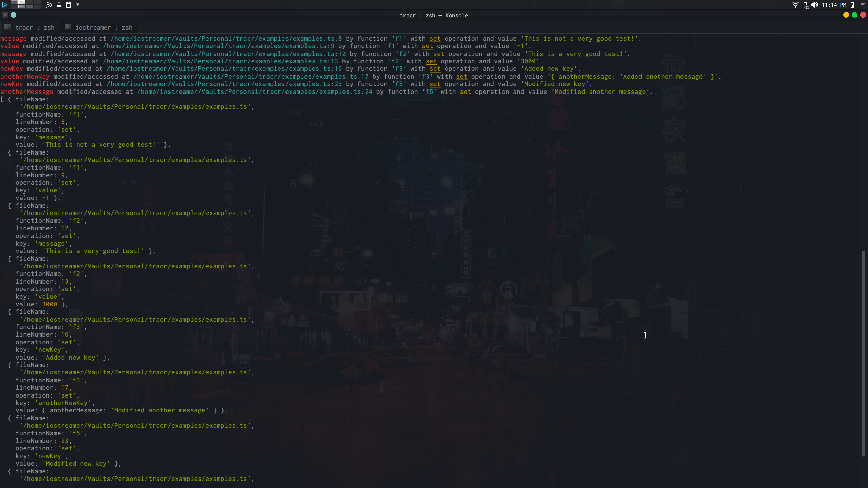Image resolution: width=868 pixels, height=488 pixels.
Task: Click the first pager desktop thumbnail
Action: point(14,3)
